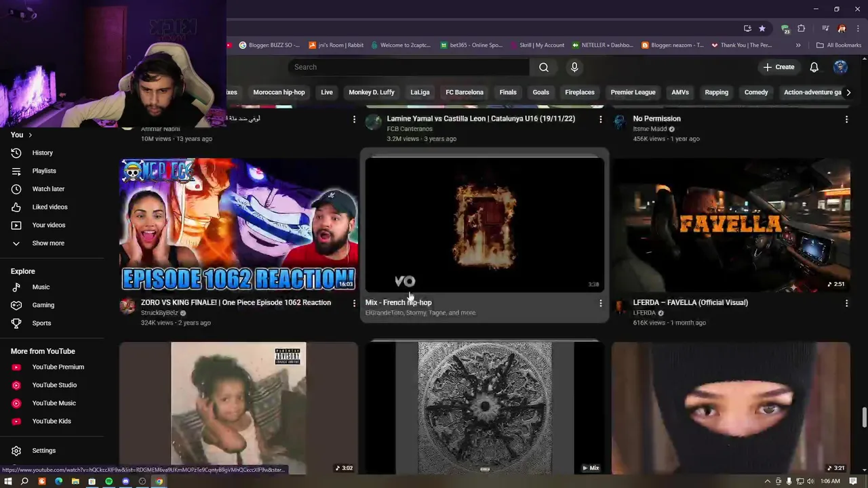The width and height of the screenshot is (868, 488).
Task: Start voice search with microphone icon
Action: [x=574, y=67]
